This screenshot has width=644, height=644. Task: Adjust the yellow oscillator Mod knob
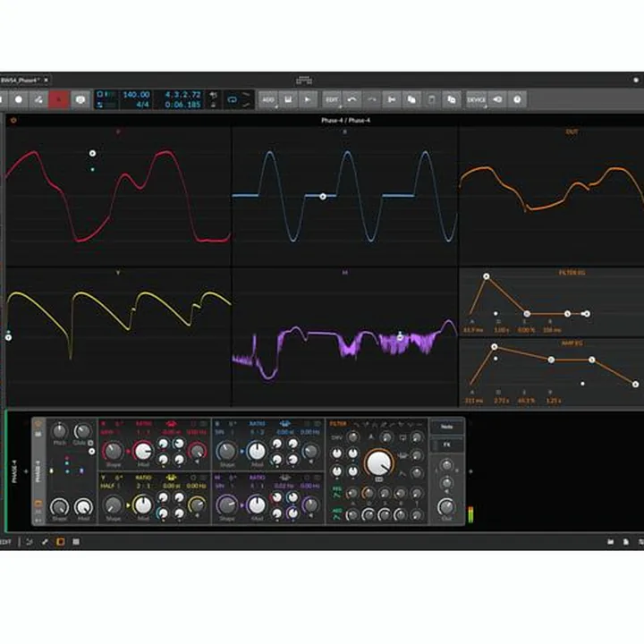pyautogui.click(x=143, y=505)
